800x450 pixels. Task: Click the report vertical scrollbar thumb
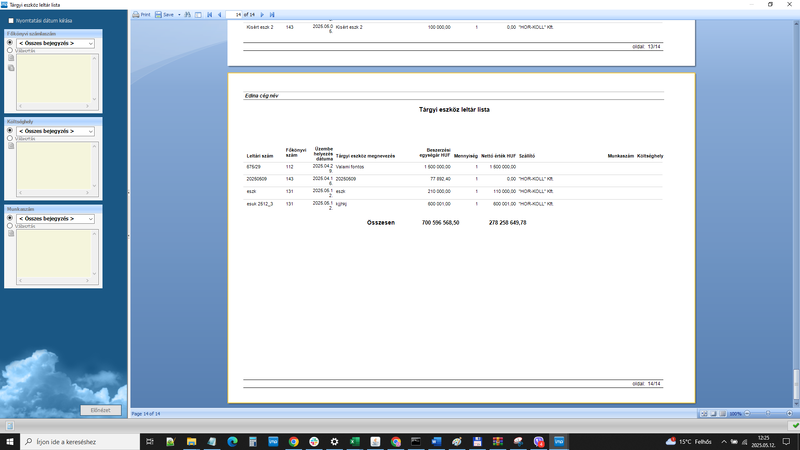(x=796, y=384)
